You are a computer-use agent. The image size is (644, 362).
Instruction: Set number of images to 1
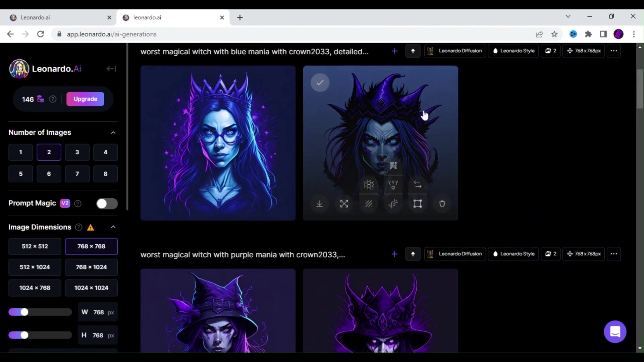coord(21,152)
